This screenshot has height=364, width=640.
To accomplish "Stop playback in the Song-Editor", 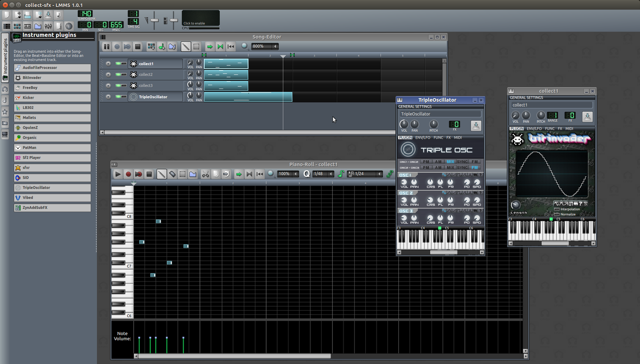I will [x=138, y=46].
